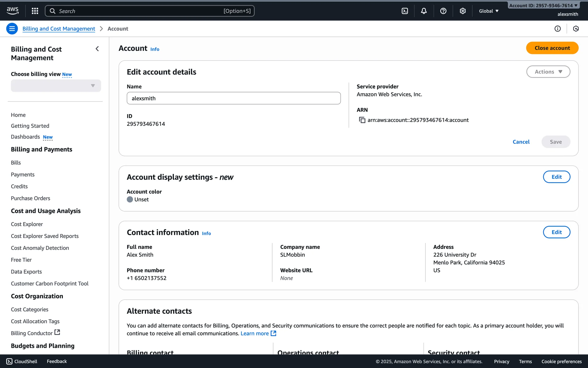The width and height of the screenshot is (588, 368).
Task: Open Cost Explorer in the sidebar
Action: [x=27, y=224]
